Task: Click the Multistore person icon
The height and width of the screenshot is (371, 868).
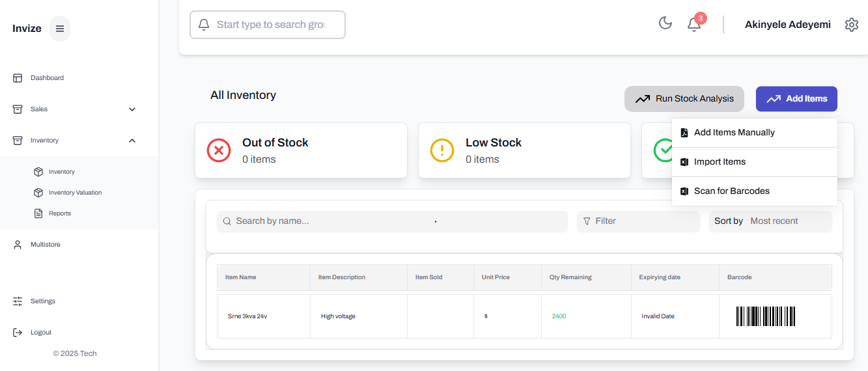Action: [x=18, y=245]
